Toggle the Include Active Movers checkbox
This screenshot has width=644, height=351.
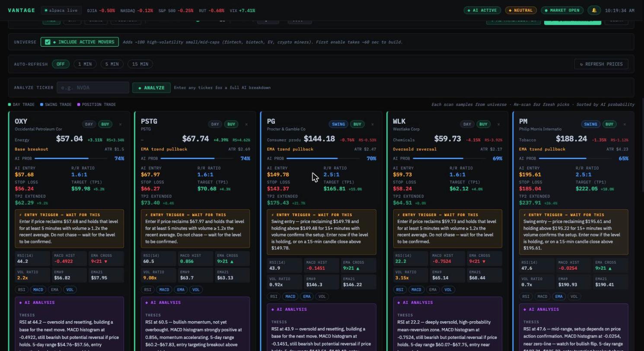coord(48,42)
